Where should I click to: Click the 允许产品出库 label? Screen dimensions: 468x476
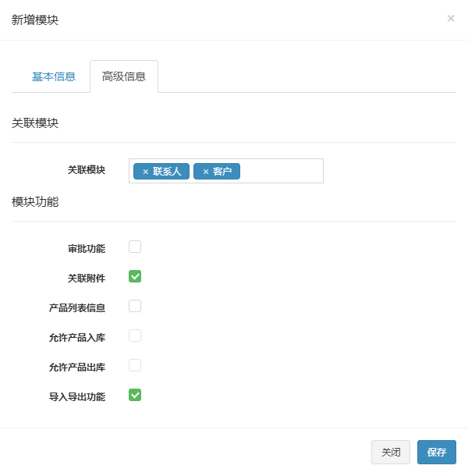(77, 368)
